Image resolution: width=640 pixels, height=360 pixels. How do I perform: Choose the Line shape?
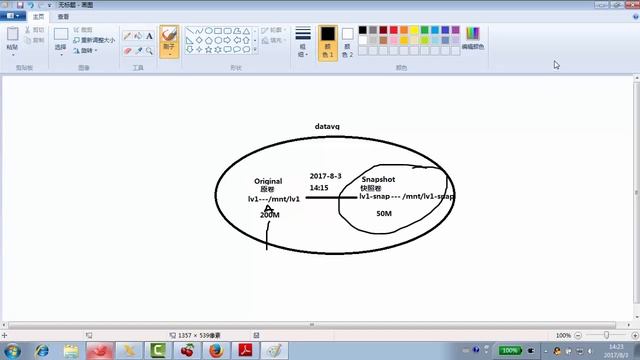click(190, 31)
